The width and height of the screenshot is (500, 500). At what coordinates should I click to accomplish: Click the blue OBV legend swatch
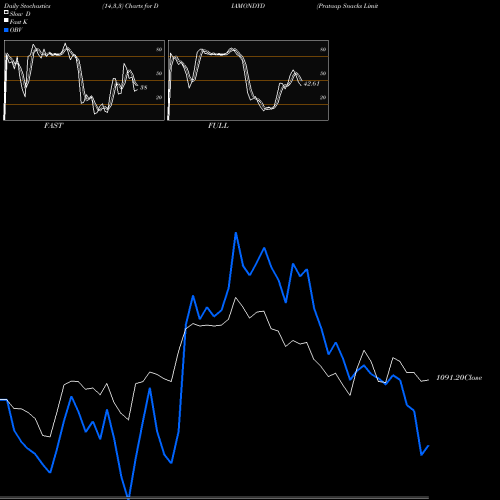point(6,30)
